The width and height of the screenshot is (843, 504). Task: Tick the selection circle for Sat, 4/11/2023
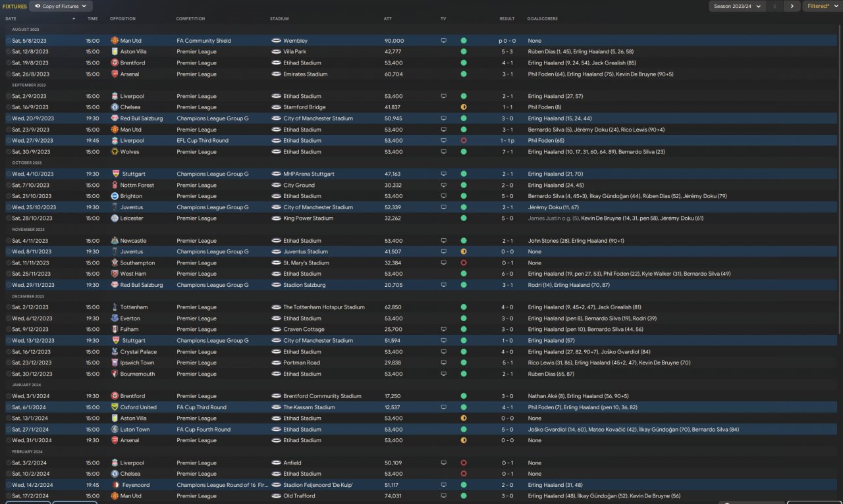(9, 241)
